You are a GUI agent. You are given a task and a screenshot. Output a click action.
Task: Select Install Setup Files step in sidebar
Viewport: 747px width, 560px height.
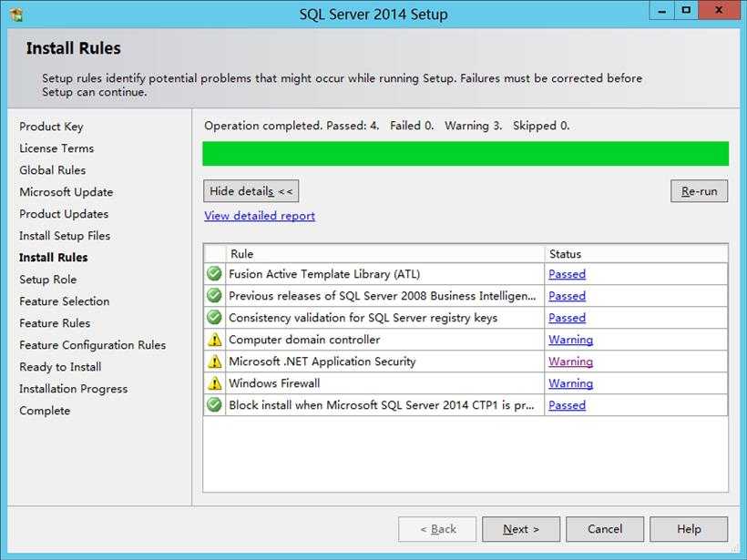pos(65,236)
